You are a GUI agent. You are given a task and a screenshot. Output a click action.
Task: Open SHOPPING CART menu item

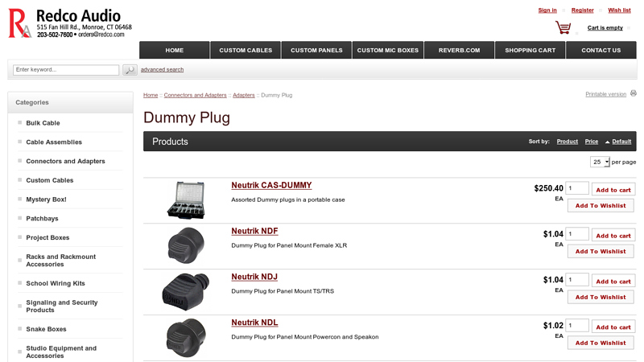(x=530, y=50)
